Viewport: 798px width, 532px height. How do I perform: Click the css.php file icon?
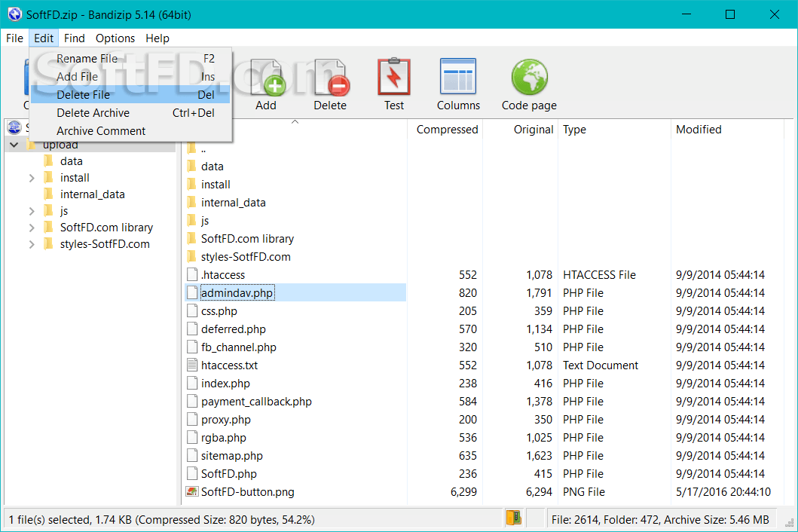coord(192,311)
